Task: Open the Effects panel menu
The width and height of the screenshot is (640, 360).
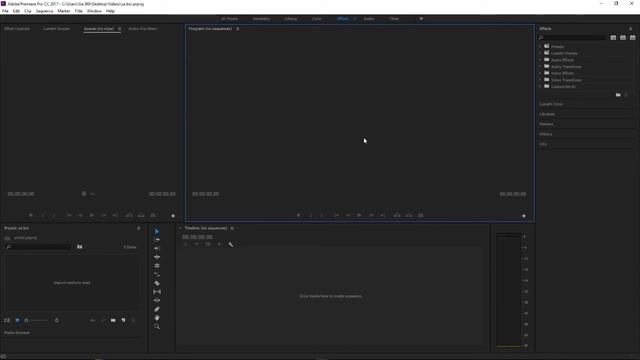Action: (x=631, y=29)
